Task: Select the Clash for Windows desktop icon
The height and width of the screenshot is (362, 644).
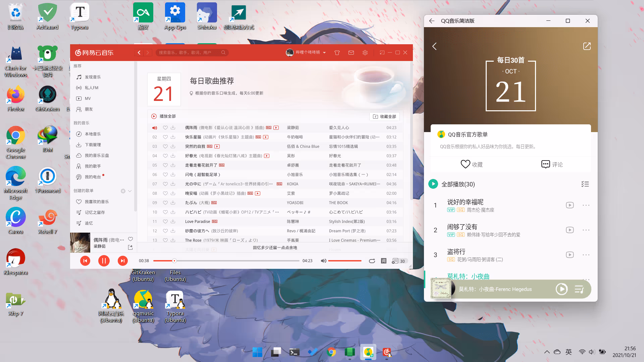Action: pos(16,62)
